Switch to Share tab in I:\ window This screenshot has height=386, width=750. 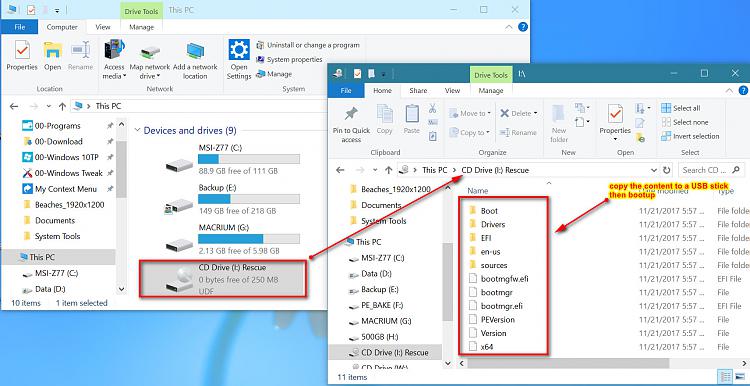pos(419,90)
